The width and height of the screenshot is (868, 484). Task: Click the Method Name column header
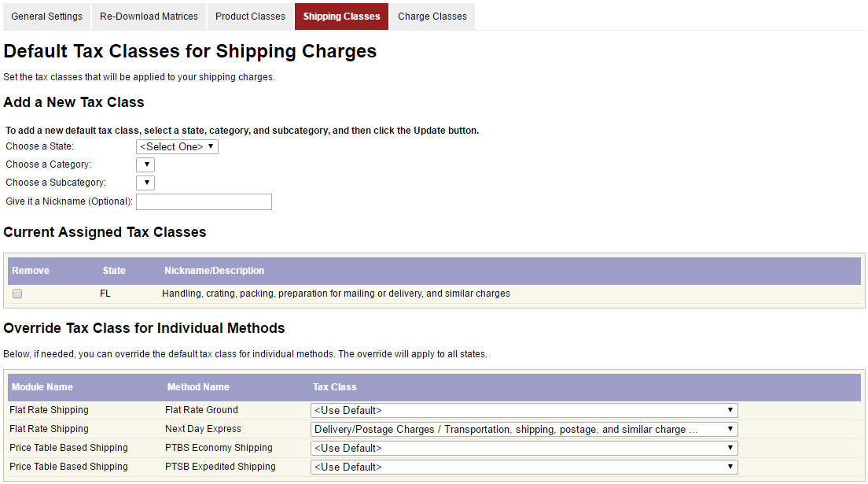(198, 387)
